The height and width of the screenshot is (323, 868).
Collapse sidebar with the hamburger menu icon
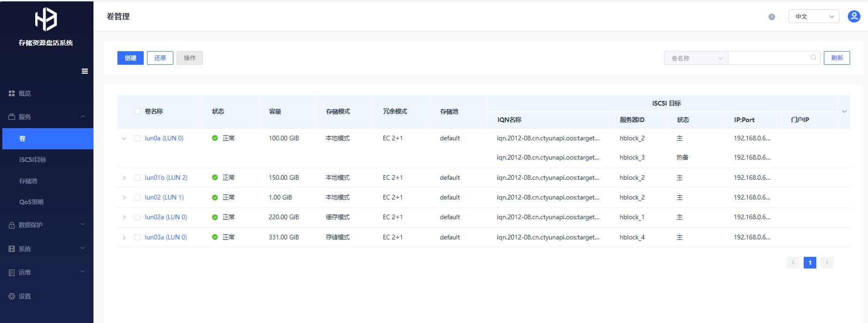85,71
